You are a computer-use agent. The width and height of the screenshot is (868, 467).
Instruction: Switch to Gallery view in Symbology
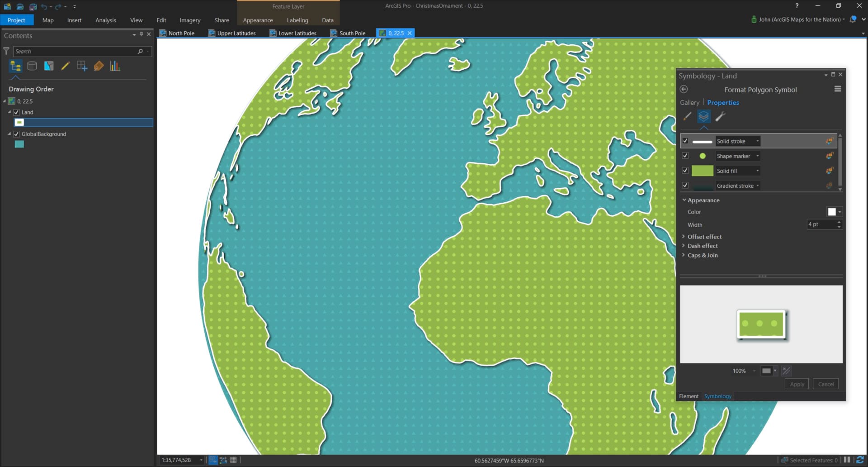[x=689, y=103]
